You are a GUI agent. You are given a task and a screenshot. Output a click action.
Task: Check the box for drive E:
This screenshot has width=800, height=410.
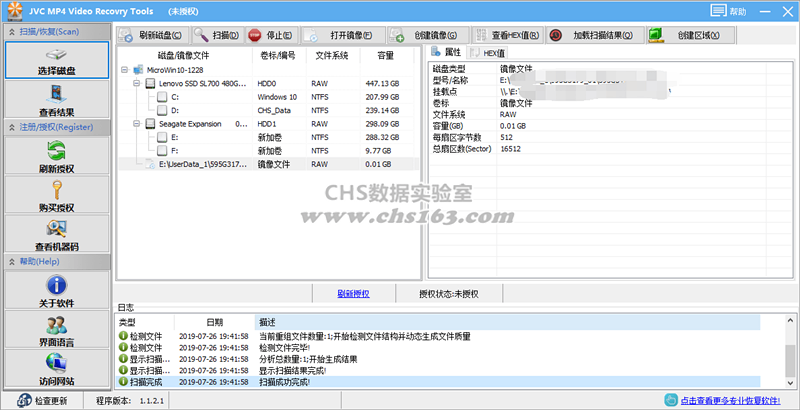(x=162, y=137)
